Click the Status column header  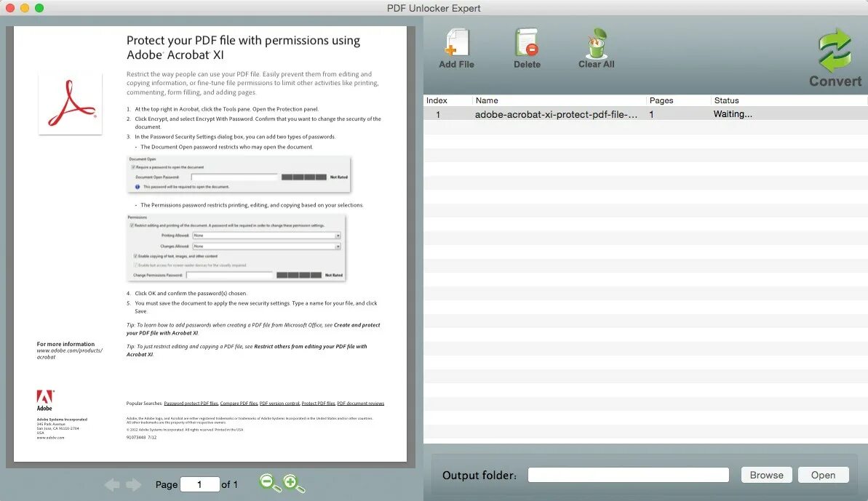point(726,100)
